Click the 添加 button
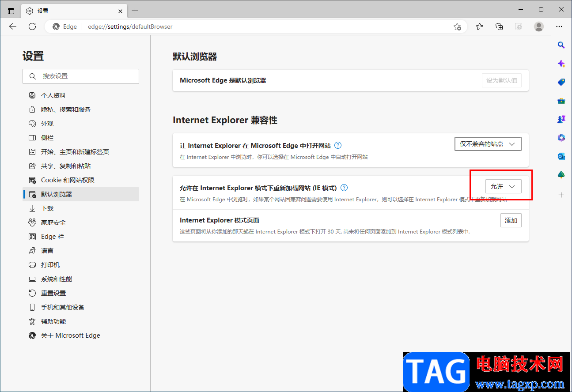572x392 pixels. click(511, 220)
